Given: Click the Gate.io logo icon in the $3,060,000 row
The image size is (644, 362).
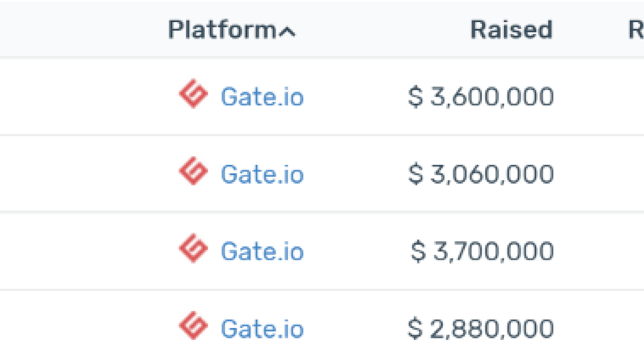Looking at the screenshot, I should [x=193, y=171].
